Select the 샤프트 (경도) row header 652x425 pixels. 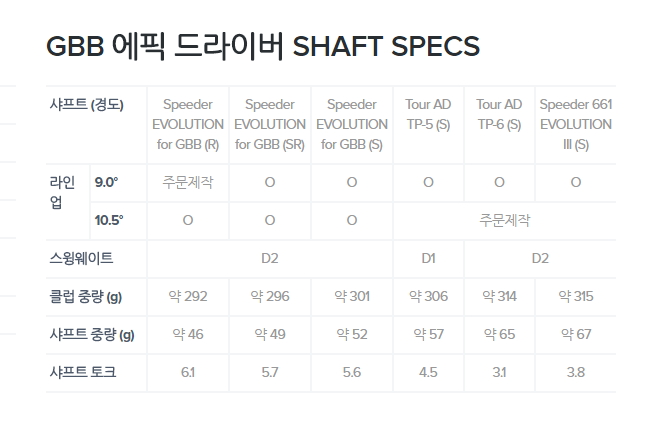pos(87,105)
